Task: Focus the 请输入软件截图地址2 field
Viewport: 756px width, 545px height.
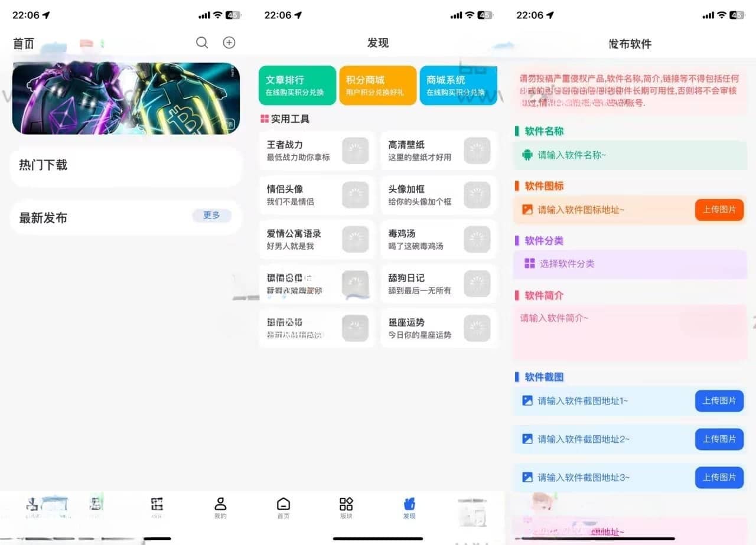Action: [x=604, y=439]
